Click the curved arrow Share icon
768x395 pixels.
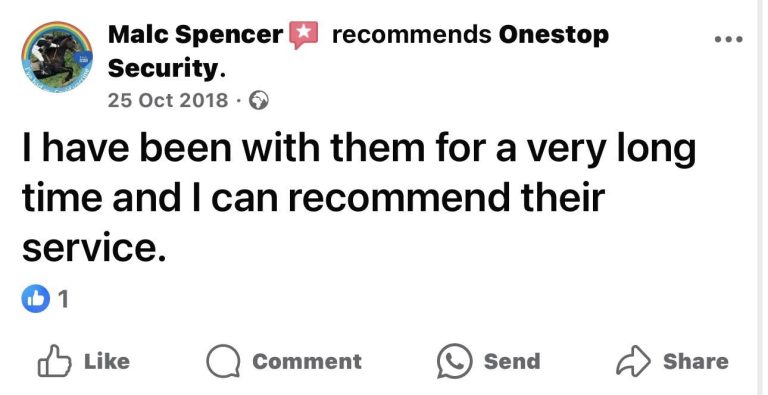click(633, 361)
